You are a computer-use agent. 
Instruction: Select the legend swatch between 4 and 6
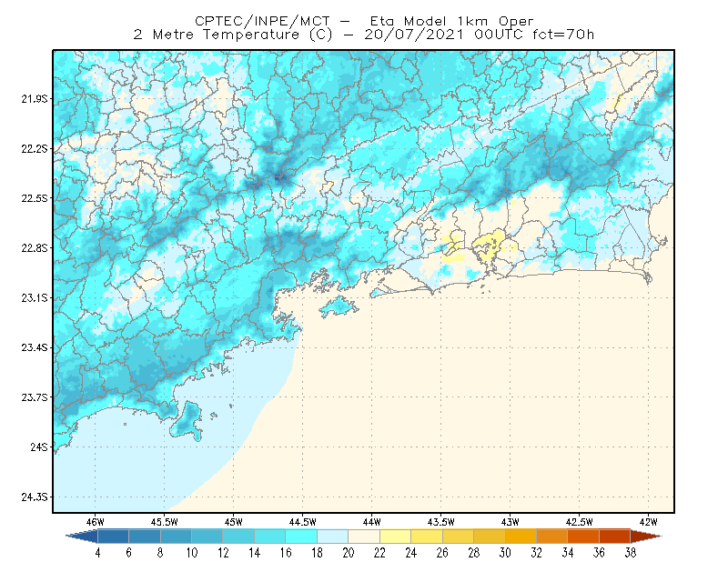[113, 537]
